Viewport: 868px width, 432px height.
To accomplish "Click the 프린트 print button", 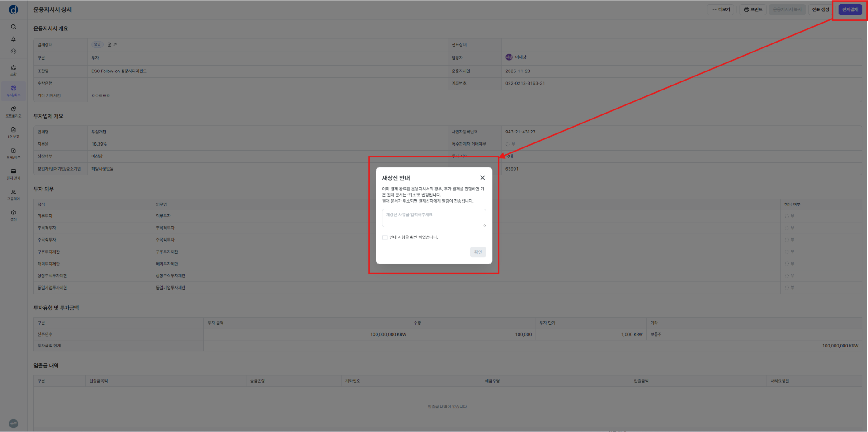I will tap(753, 9).
